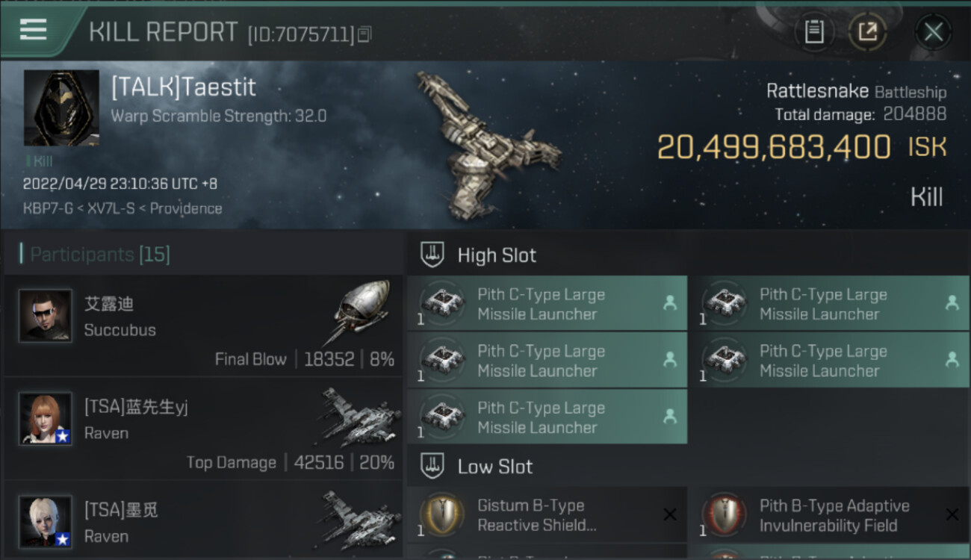View Taestit's pilot portrait
Screen dimensions: 971x560
61,108
